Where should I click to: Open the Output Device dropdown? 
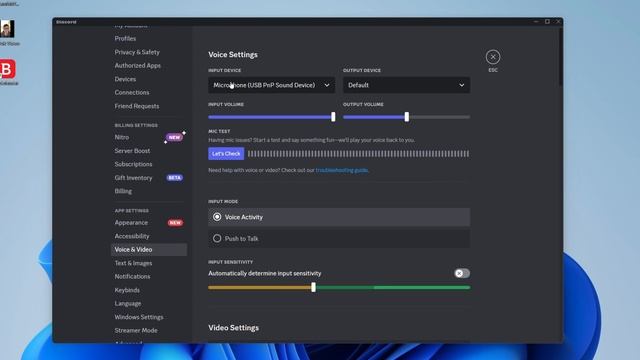click(x=406, y=85)
